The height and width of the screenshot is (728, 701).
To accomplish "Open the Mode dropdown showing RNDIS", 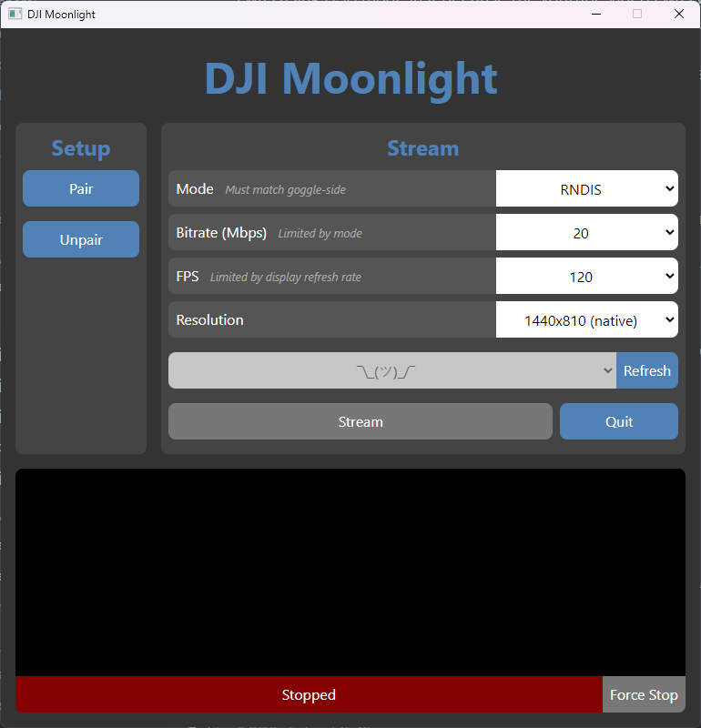I will click(586, 189).
